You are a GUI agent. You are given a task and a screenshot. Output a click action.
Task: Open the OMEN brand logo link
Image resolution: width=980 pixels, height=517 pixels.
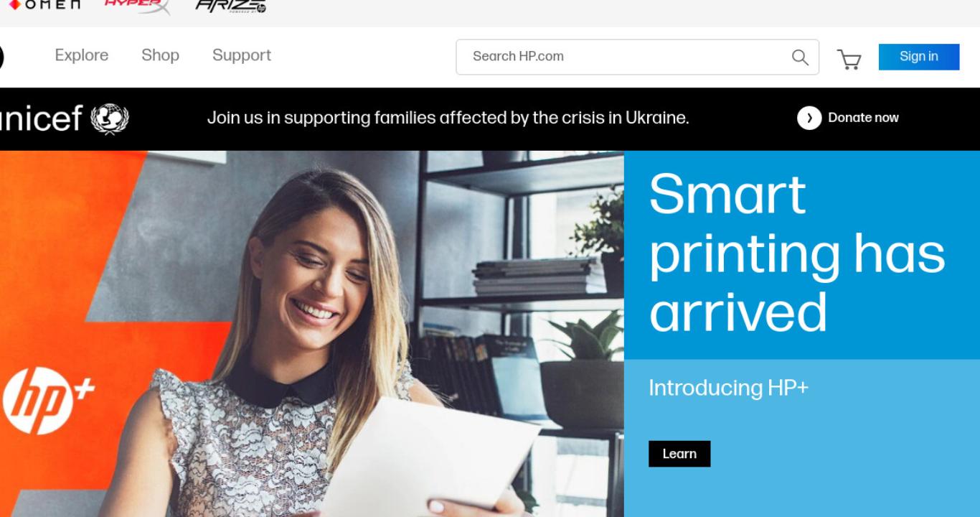click(44, 5)
